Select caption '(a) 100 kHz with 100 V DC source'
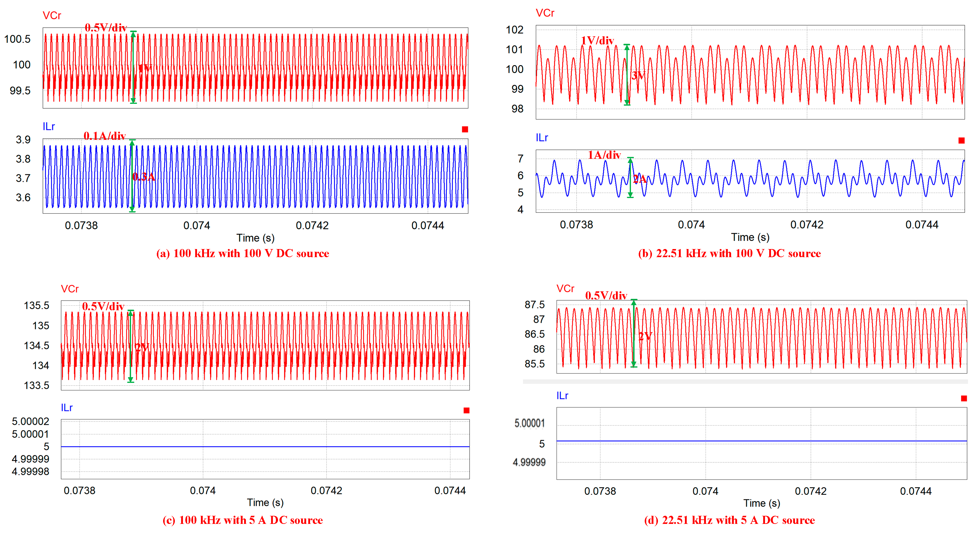Image resolution: width=980 pixels, height=535 pixels. pos(242,253)
